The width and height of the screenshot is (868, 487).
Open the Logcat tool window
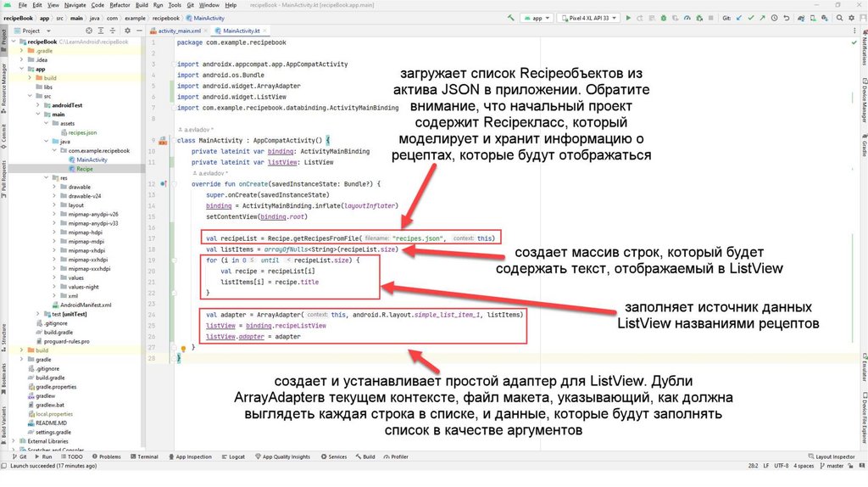tap(232, 456)
